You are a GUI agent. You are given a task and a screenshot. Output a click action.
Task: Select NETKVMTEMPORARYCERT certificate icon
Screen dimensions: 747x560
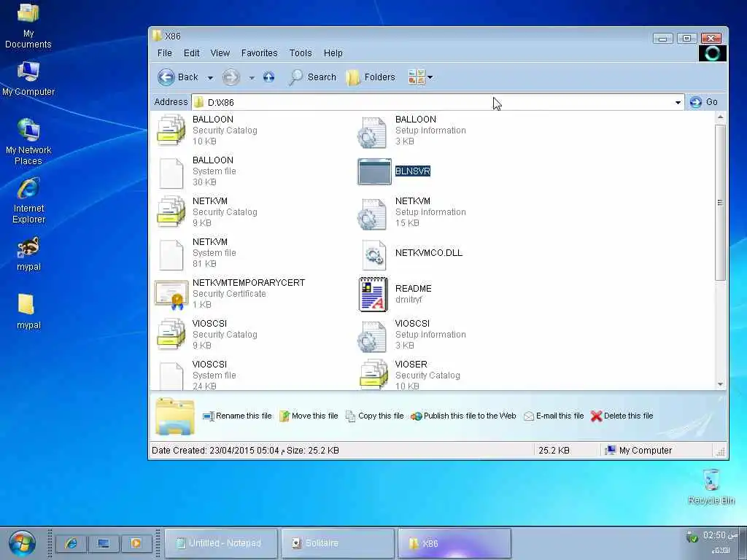pos(171,295)
